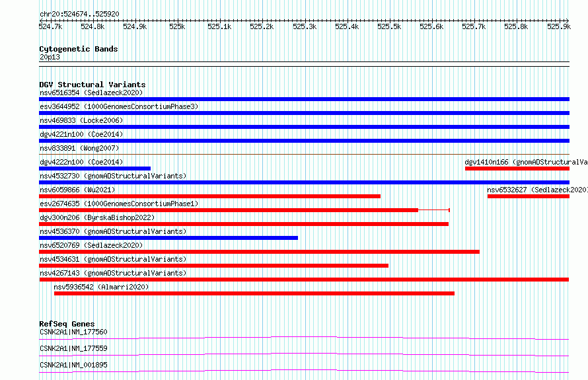This screenshot has height=380, width=588.
Task: Select the blue bar under nsv4536370
Action: [x=168, y=238]
